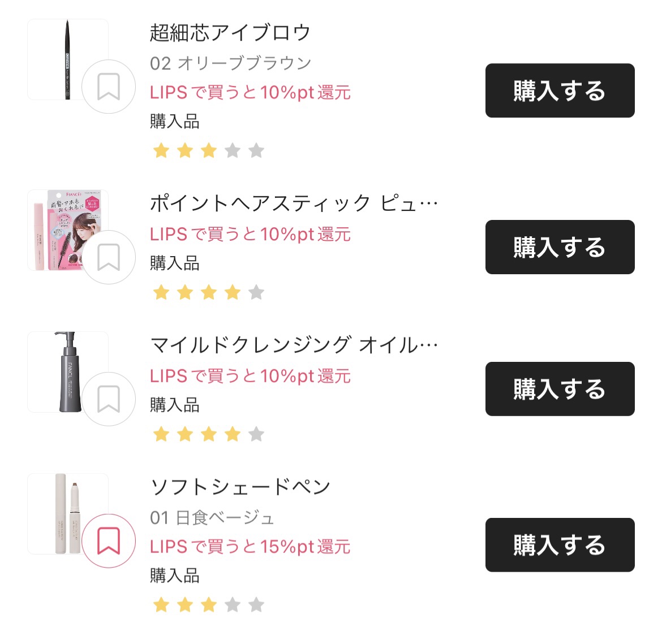Open the 超細芯アイブロウ product title
This screenshot has width=662, height=644.
pyautogui.click(x=230, y=33)
